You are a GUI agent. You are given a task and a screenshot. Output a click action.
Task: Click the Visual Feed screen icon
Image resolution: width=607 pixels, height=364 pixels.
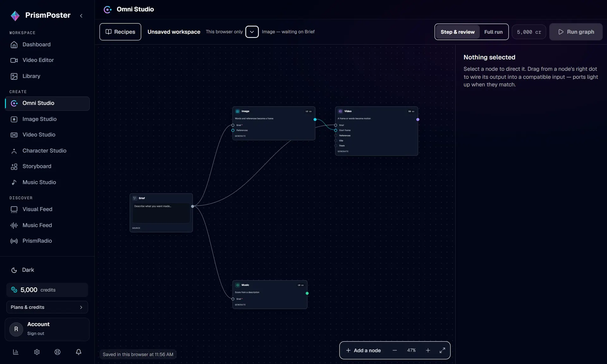[x=14, y=209]
